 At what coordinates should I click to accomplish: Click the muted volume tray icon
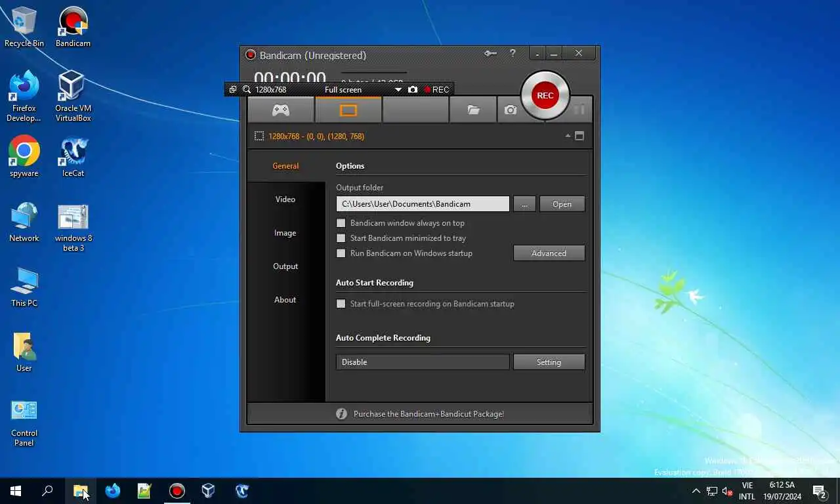(x=727, y=491)
